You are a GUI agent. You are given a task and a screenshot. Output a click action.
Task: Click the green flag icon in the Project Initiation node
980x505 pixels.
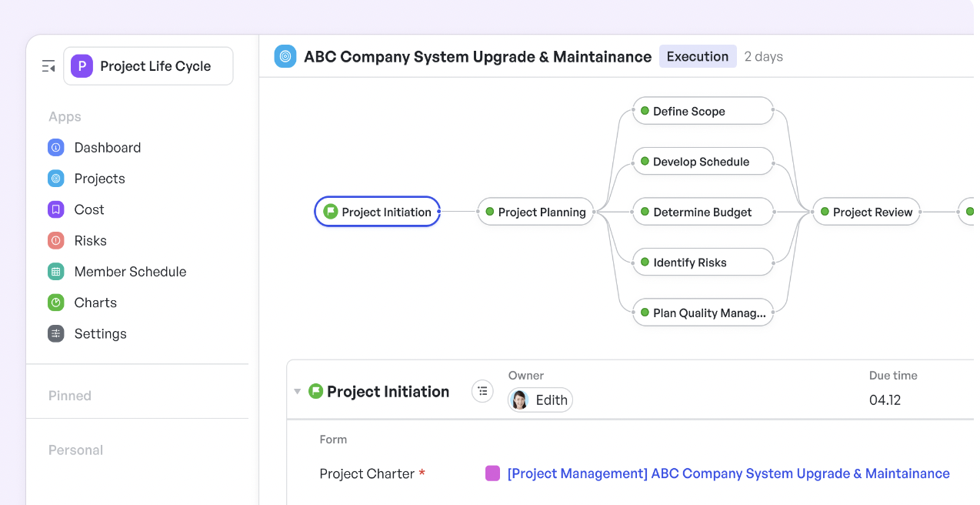[x=331, y=212]
